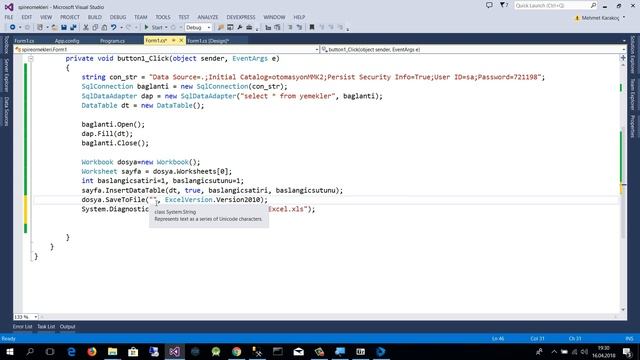Switch to the Form1.cs [Design]* tab
640x360 pixels.
[x=208, y=41]
